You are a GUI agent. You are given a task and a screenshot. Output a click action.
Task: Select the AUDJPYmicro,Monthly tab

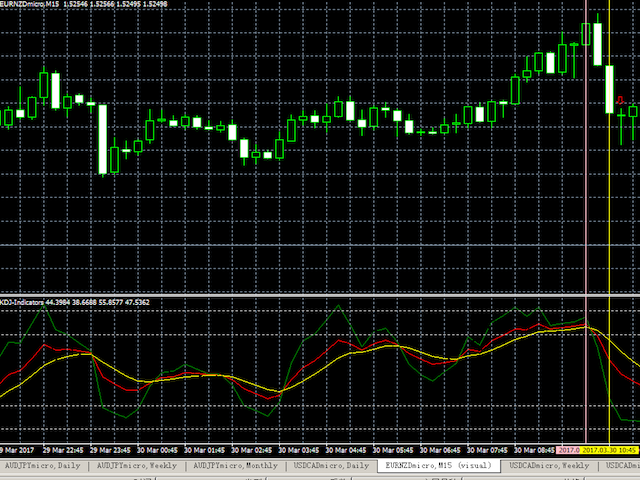click(x=236, y=466)
